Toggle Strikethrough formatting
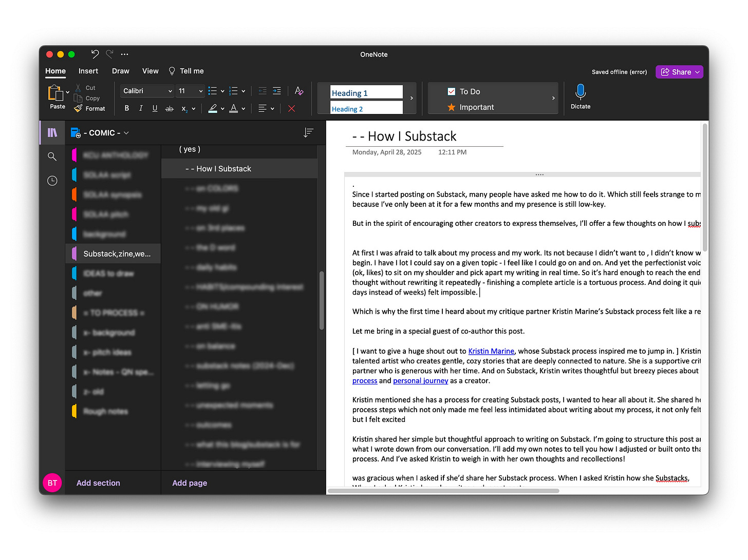This screenshot has height=560, width=748. pos(169,108)
